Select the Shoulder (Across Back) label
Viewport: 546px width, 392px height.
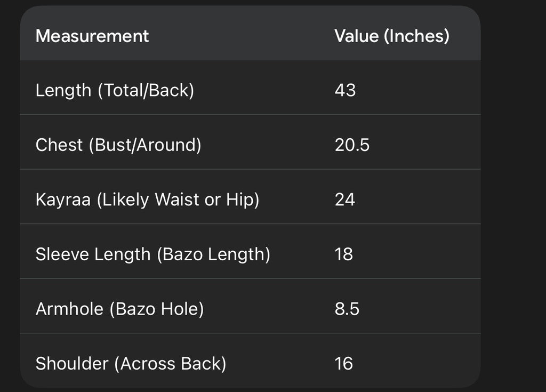131,364
